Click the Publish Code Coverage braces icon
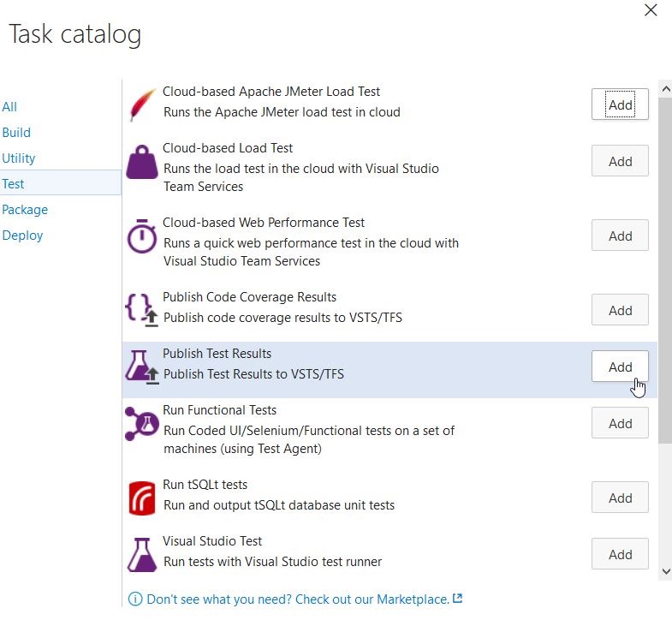This screenshot has height=638, width=672. point(142,309)
